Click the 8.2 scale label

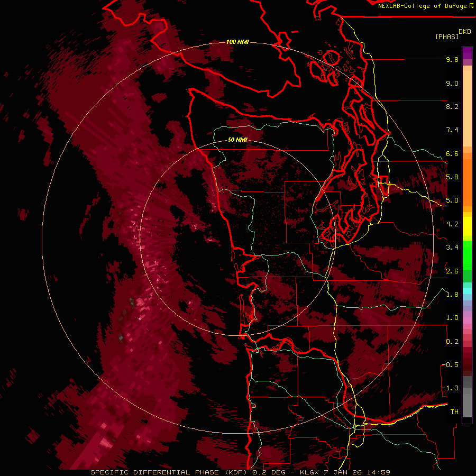[x=452, y=106]
